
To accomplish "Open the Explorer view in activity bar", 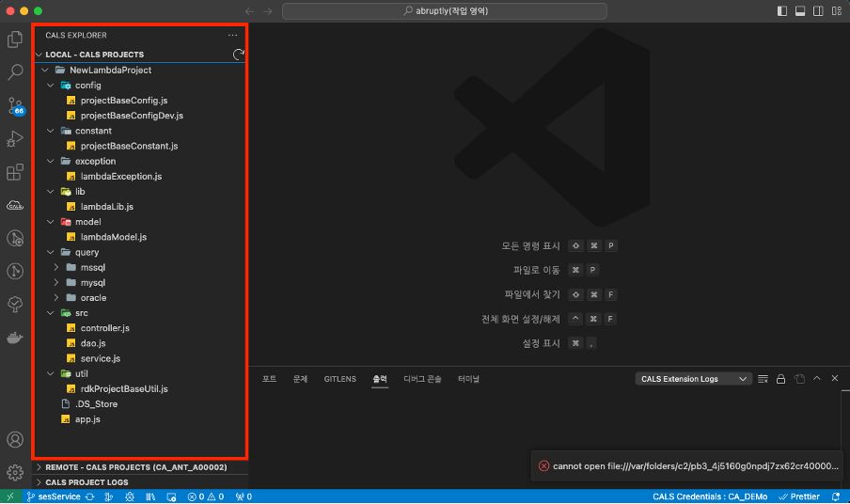I will pos(15,39).
